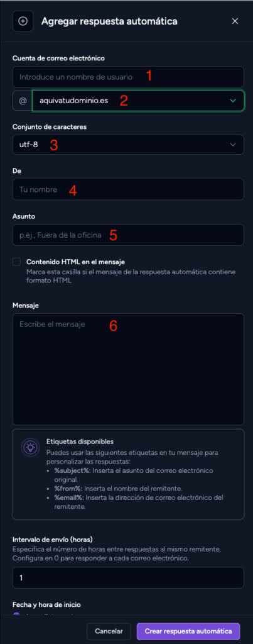The height and width of the screenshot is (644, 253).
Task: Click the lightbulb icon in Etiquetas disponibles
Action: tap(31, 448)
